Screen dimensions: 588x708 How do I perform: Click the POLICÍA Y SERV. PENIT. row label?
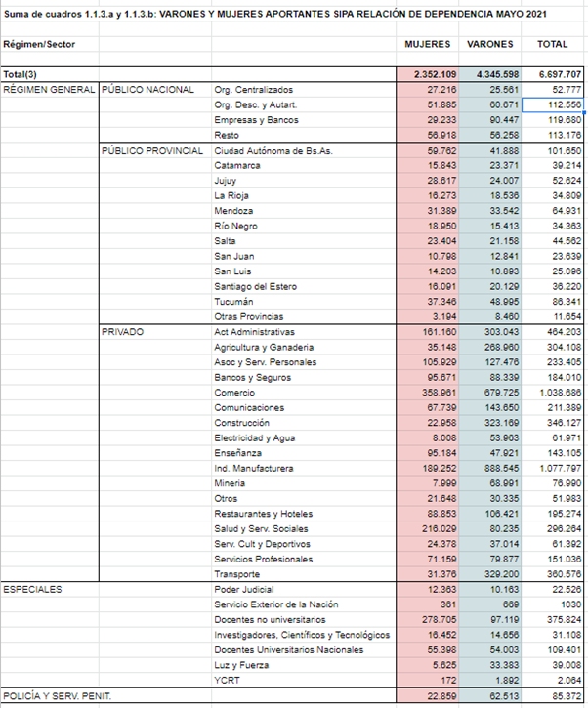click(x=57, y=695)
